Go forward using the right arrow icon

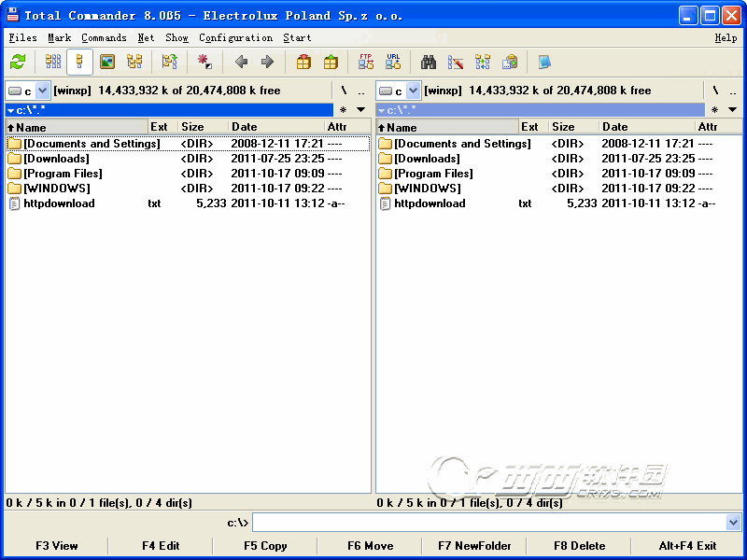pos(267,62)
